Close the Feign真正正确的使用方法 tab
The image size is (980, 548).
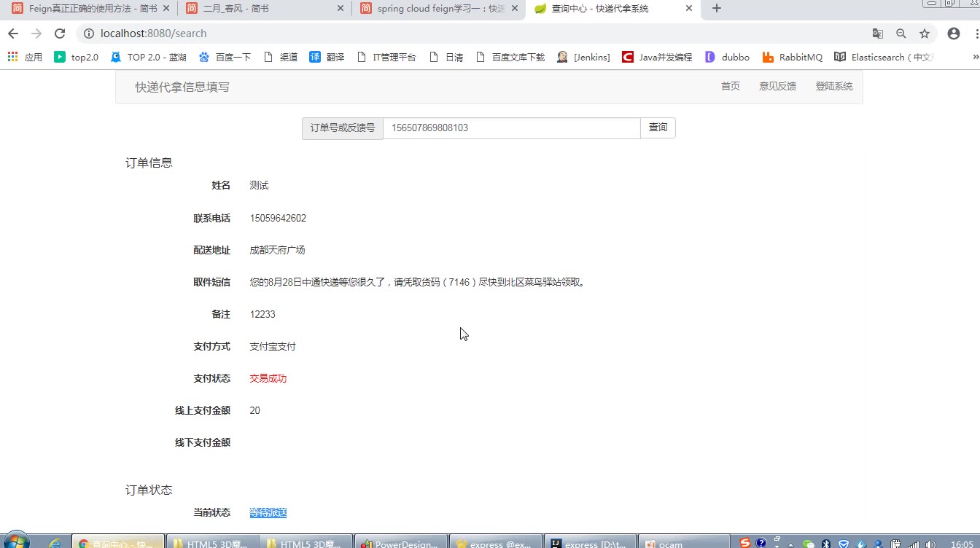click(x=166, y=9)
